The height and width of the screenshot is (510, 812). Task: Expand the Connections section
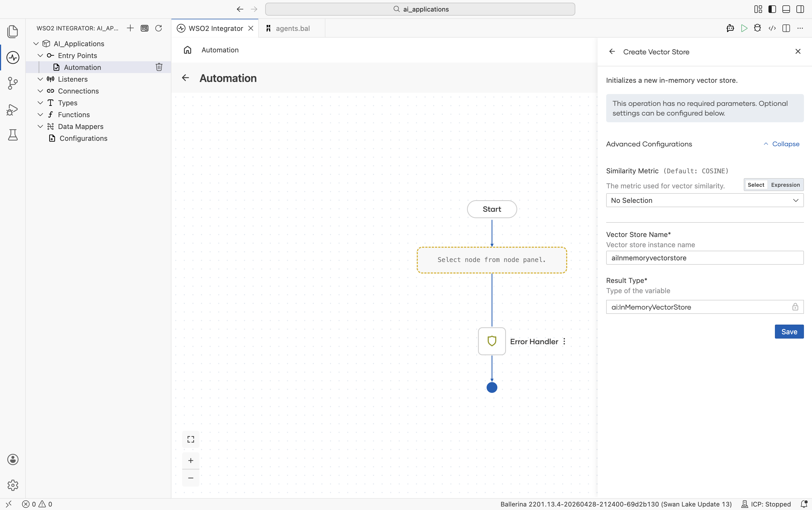pyautogui.click(x=40, y=91)
